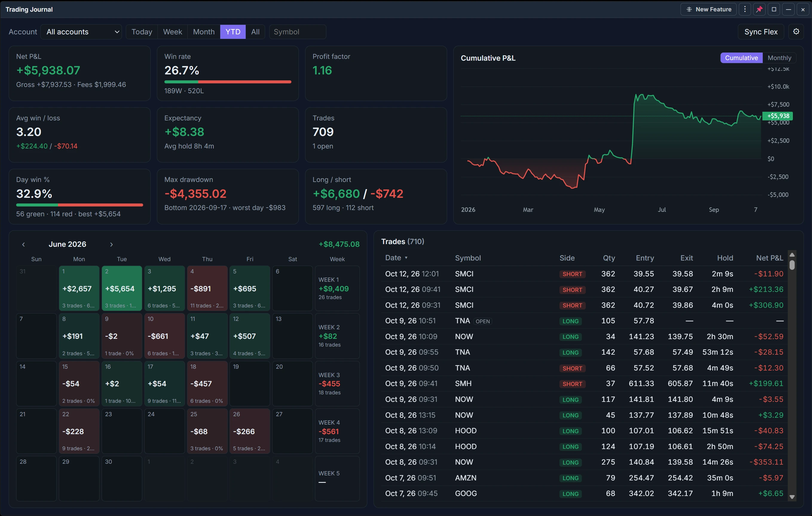This screenshot has width=812, height=516.
Task: Select the All time range
Action: (x=255, y=32)
